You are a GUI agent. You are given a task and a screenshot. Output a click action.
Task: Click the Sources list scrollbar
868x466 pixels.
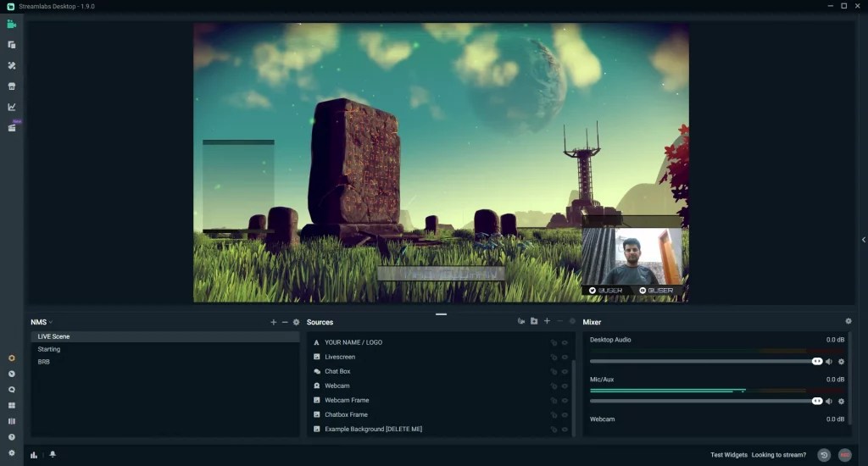(x=574, y=397)
